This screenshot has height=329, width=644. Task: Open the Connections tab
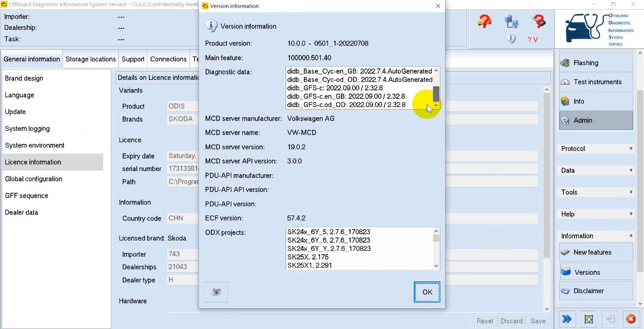(168, 59)
